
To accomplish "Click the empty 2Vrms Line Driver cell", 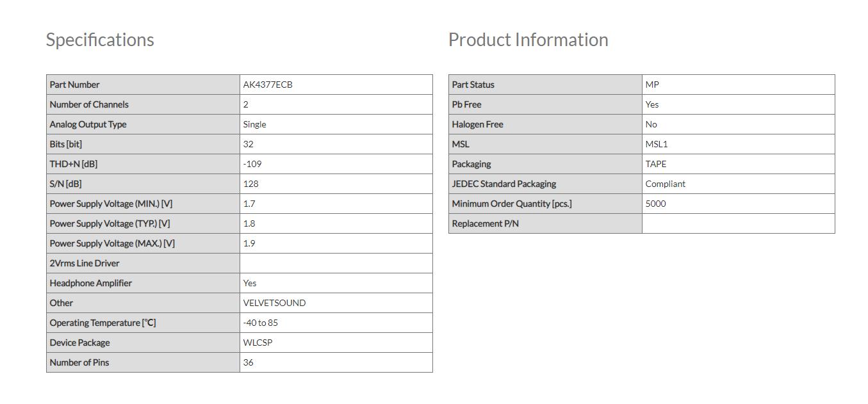I will [x=336, y=263].
